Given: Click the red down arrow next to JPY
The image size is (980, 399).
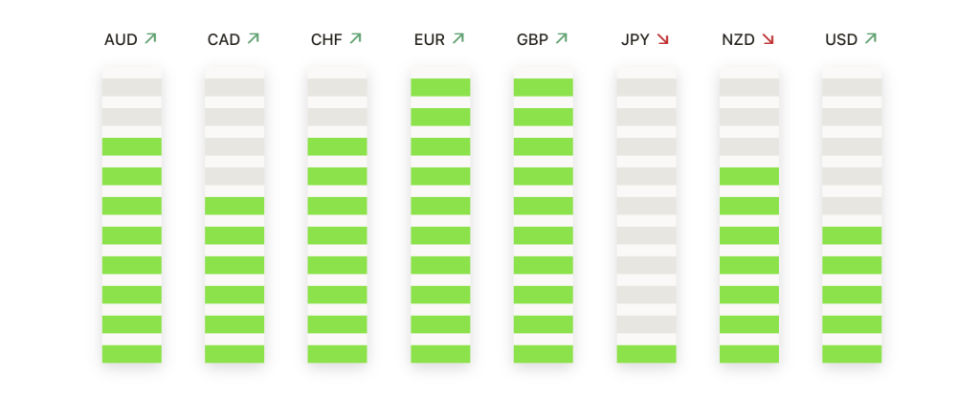Looking at the screenshot, I should 662,39.
